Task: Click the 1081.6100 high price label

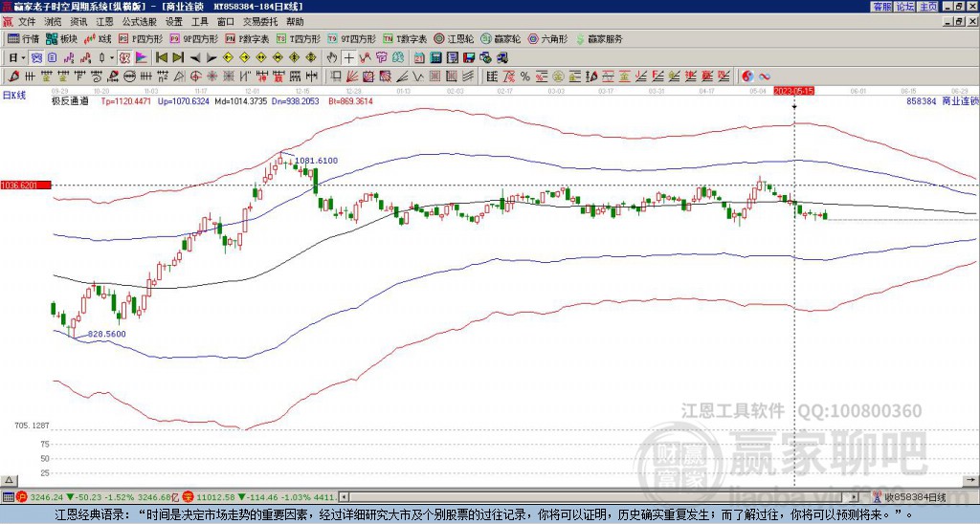Action: click(316, 161)
